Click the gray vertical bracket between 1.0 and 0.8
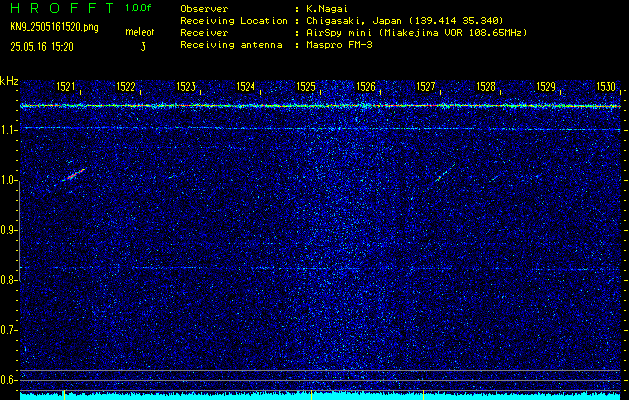The height and width of the screenshot is (400, 629). tap(20, 231)
